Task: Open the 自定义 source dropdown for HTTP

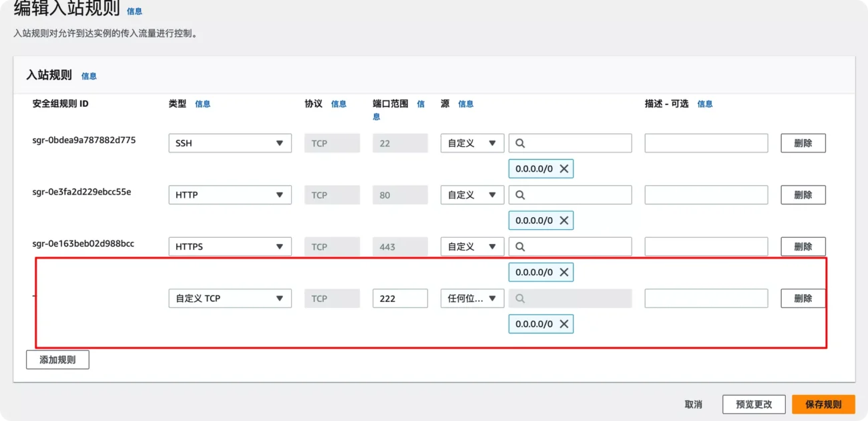Action: click(471, 194)
